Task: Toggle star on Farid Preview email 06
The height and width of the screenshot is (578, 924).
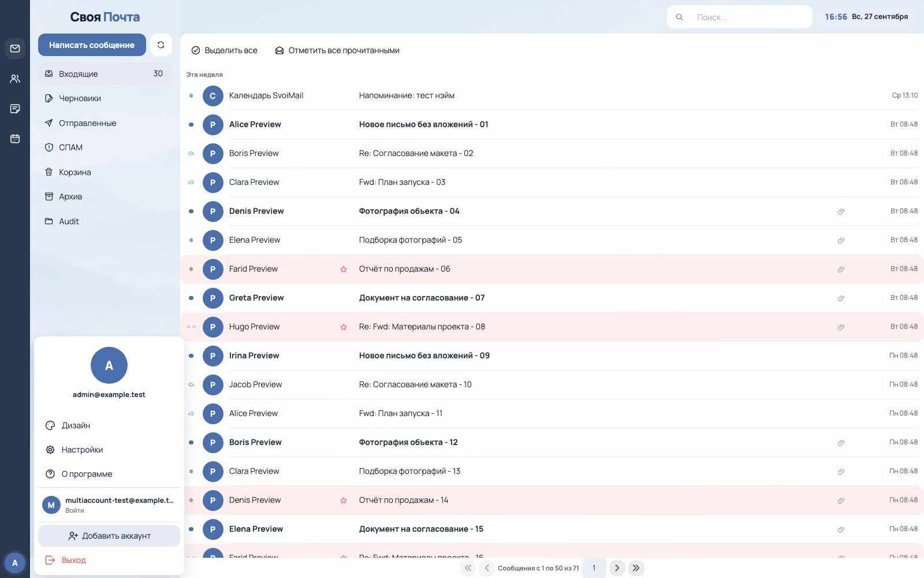Action: [344, 269]
